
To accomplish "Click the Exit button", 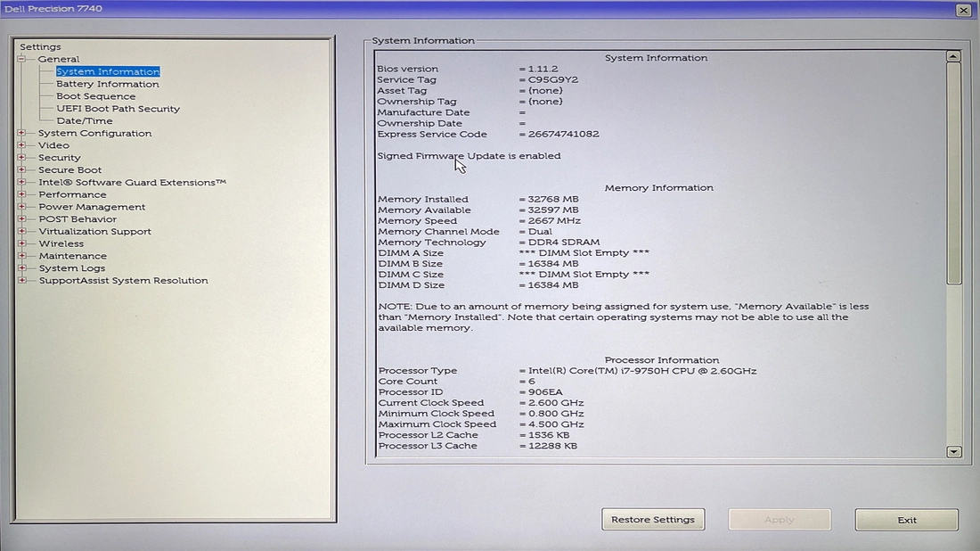I will tap(907, 520).
